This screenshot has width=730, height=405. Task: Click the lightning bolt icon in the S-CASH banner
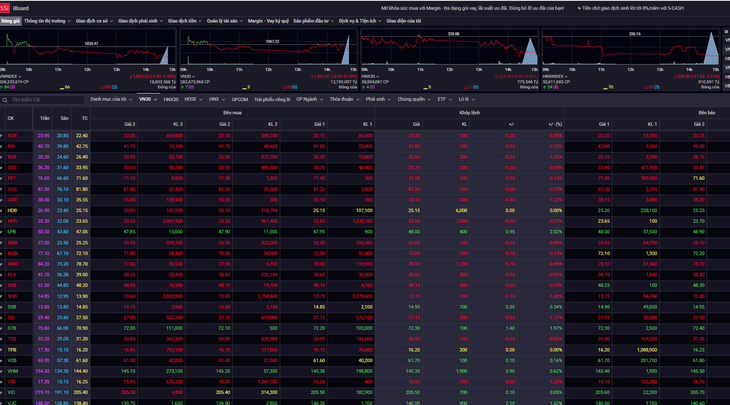[579, 8]
